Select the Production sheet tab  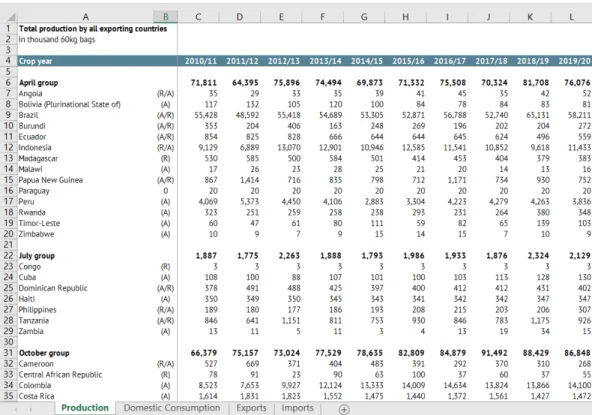coord(85,408)
